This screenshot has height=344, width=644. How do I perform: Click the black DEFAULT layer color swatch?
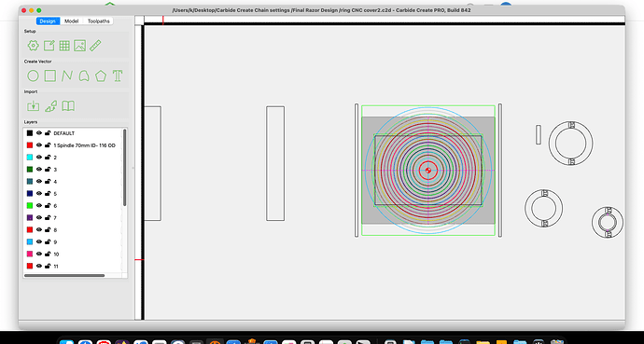30,133
